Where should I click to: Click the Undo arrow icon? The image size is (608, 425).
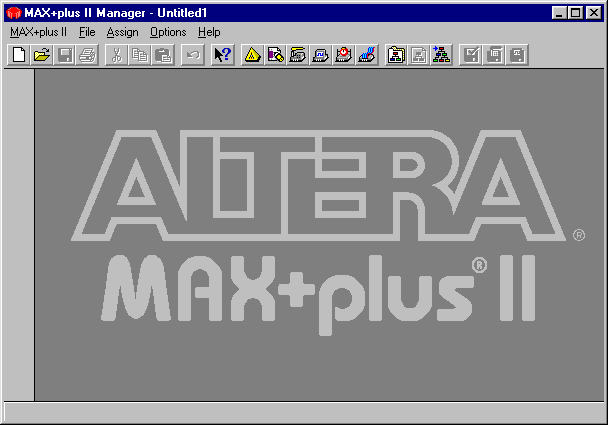[193, 55]
